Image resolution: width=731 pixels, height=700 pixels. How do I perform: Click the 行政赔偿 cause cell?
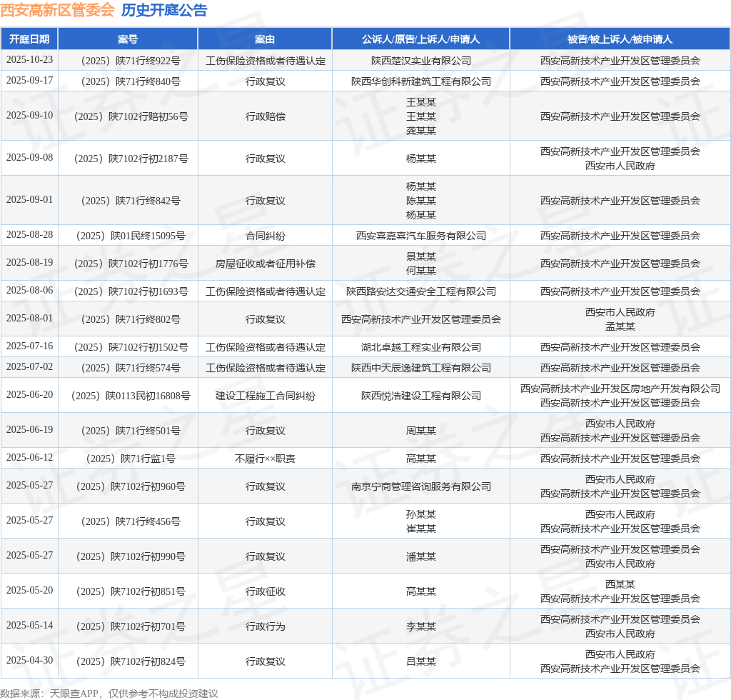[x=266, y=116]
